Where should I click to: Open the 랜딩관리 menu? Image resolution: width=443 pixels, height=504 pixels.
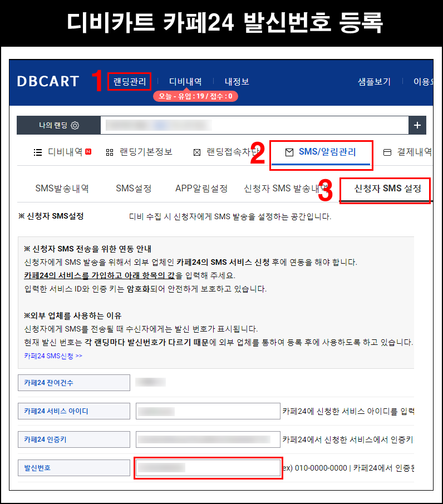(129, 81)
